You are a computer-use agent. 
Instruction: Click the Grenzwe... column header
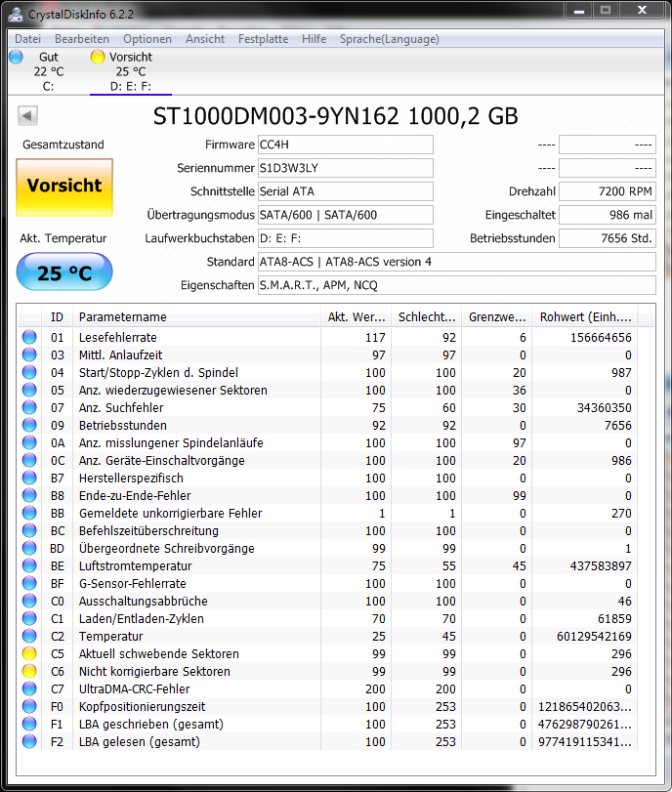point(497,317)
